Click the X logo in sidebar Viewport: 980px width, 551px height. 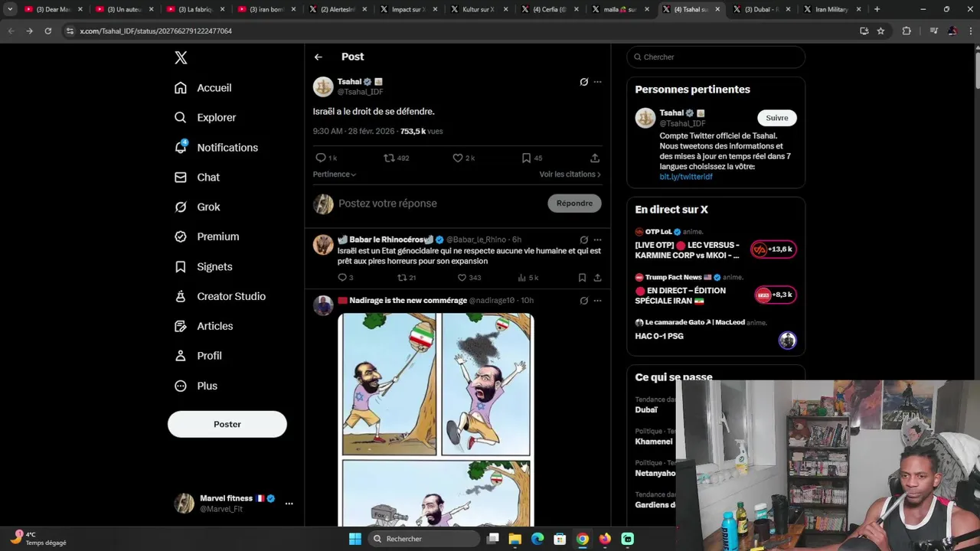181,57
